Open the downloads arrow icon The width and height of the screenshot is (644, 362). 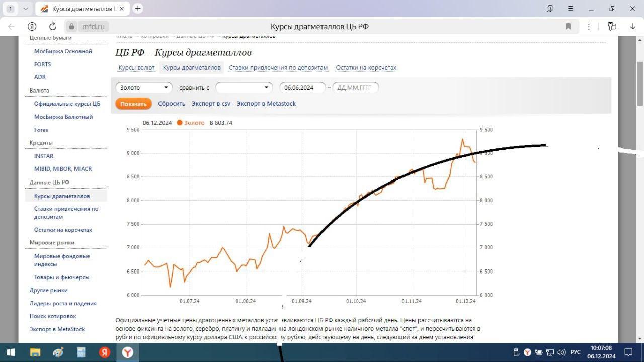pyautogui.click(x=633, y=27)
